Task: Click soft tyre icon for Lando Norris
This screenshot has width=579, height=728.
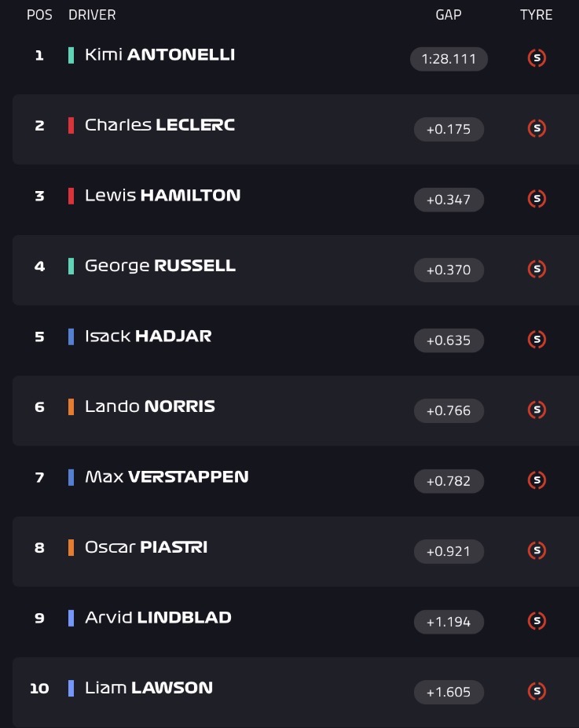Action: [x=537, y=410]
